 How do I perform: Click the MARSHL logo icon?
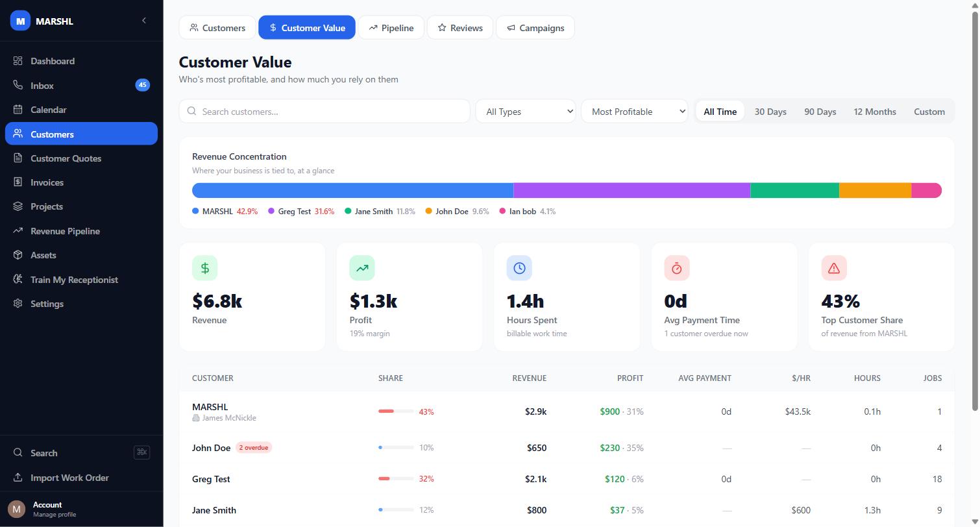click(x=21, y=21)
